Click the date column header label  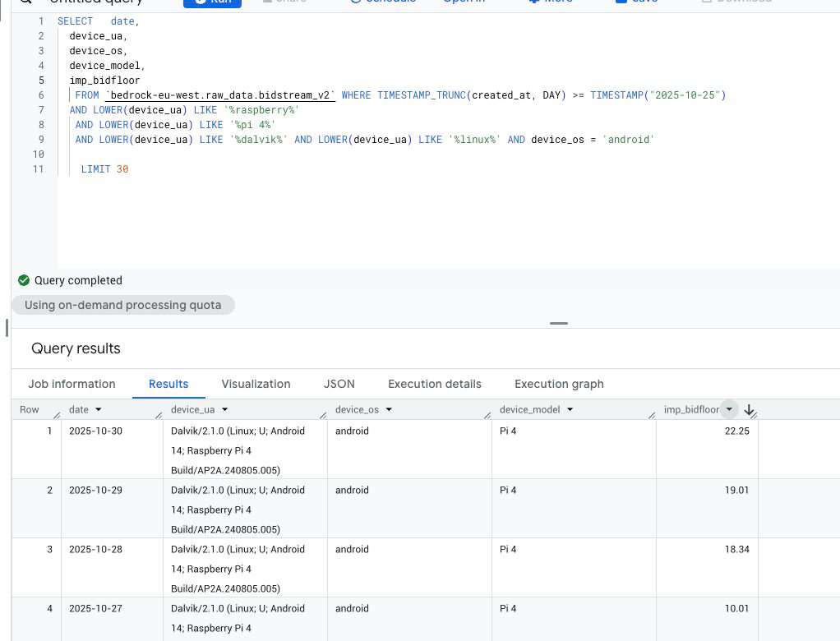coord(79,409)
